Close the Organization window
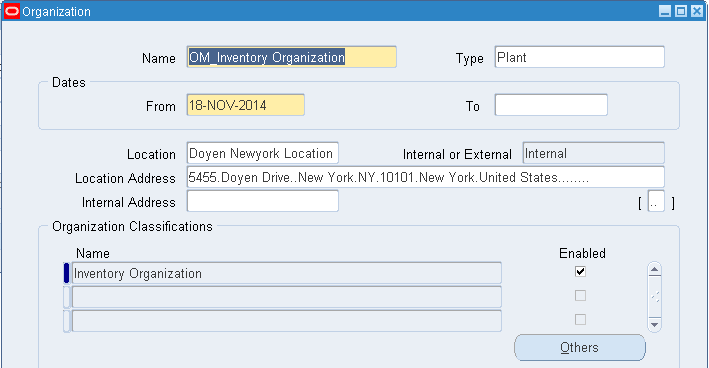 coord(697,11)
